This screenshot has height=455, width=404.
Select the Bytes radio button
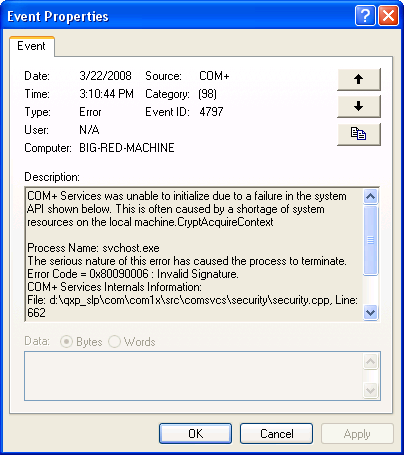(x=66, y=342)
